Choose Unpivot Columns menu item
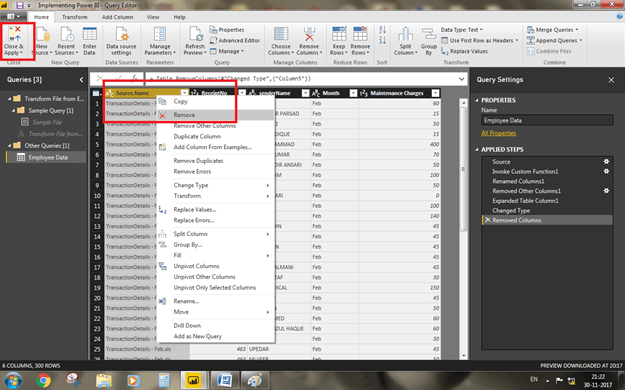 (216, 266)
